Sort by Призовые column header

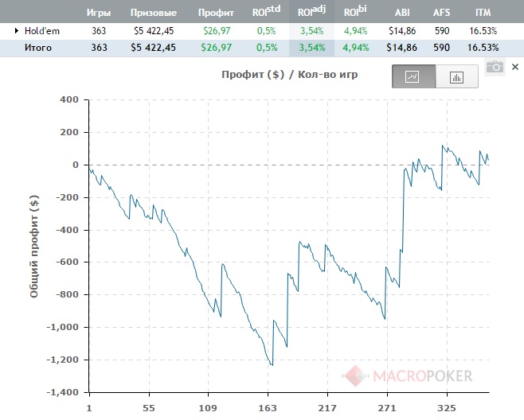(x=154, y=13)
